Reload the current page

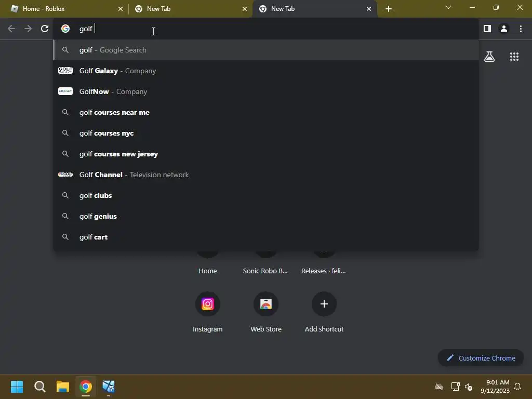pos(45,29)
